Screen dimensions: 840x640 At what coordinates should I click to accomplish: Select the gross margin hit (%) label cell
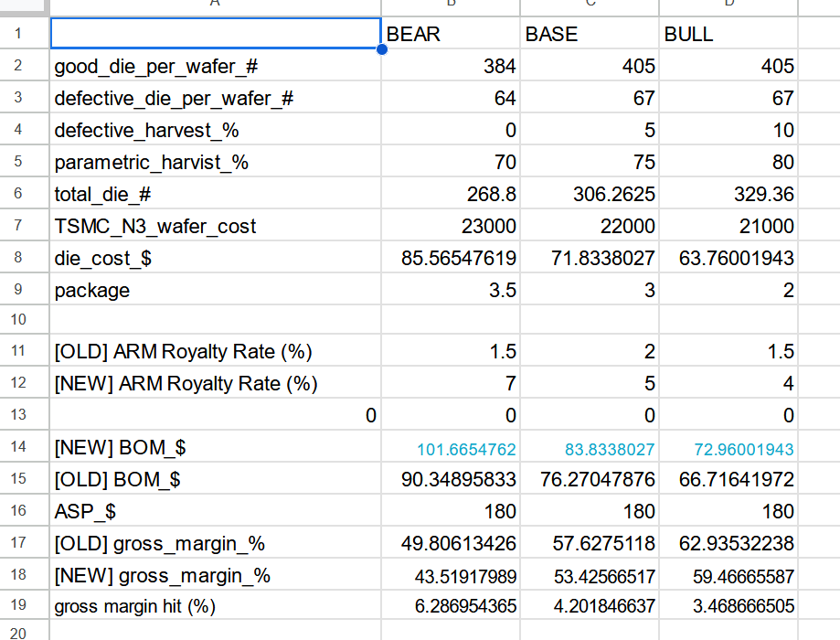pyautogui.click(x=216, y=605)
